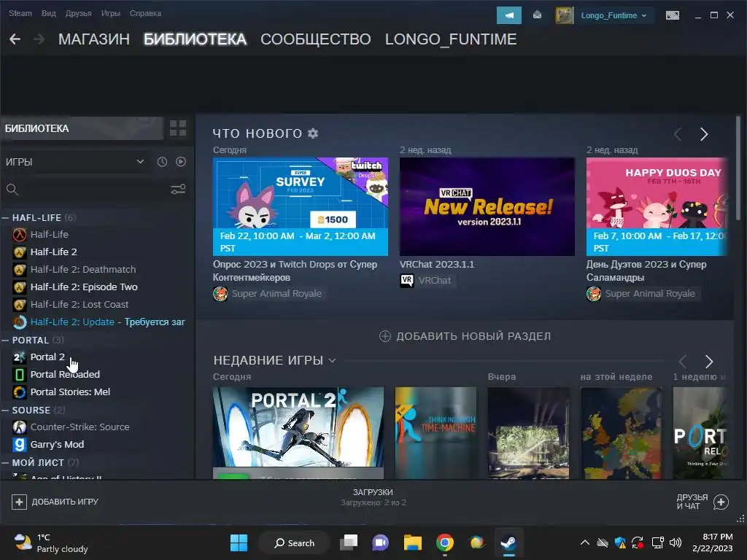Switch library to grid collections view
747x560 pixels.
[178, 128]
